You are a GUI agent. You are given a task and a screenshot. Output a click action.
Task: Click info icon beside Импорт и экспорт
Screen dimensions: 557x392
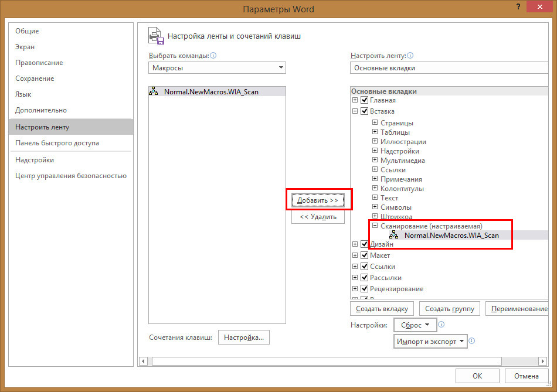point(472,341)
